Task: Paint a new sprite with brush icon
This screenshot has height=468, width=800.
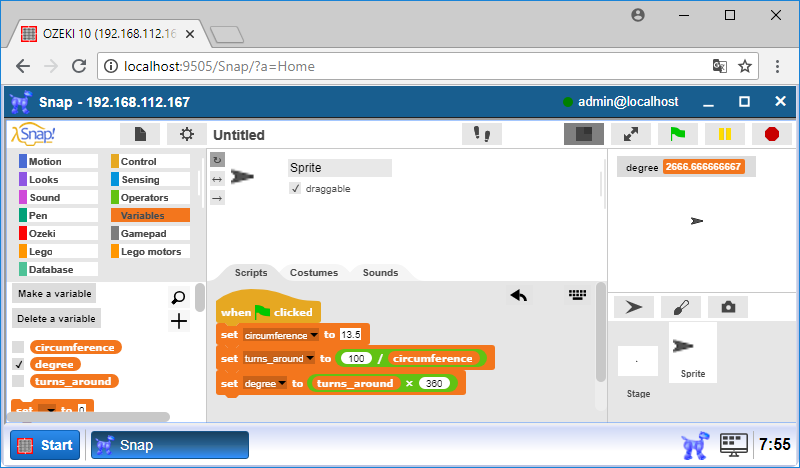Action: [x=681, y=307]
